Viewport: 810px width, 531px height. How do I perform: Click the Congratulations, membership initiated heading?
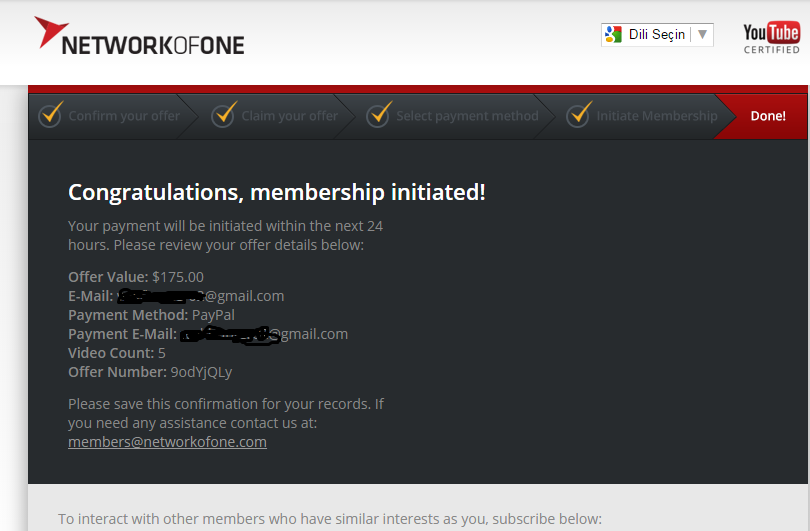pos(277,192)
